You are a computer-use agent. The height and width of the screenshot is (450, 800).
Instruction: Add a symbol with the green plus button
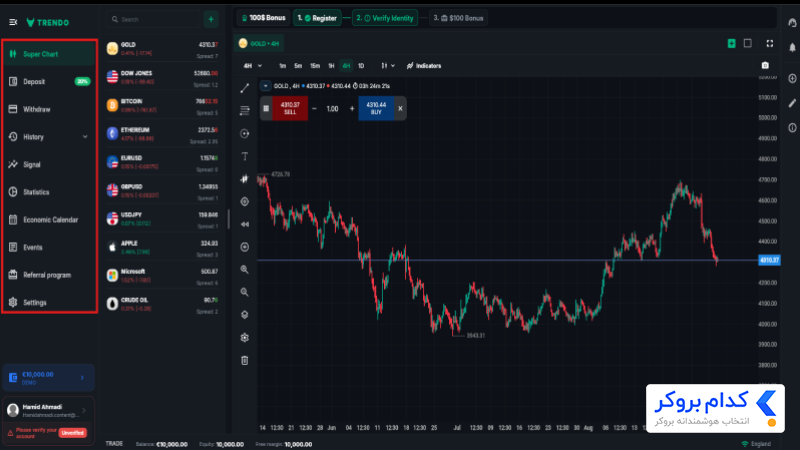[x=211, y=19]
